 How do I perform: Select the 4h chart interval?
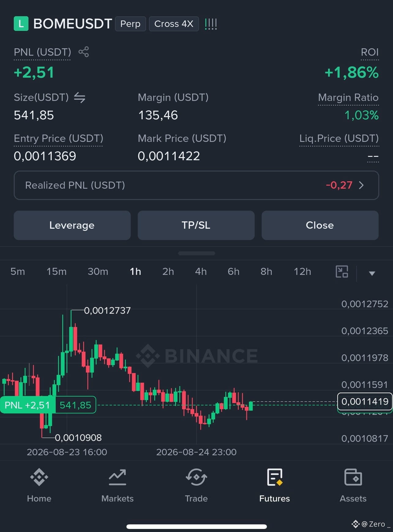tap(201, 272)
